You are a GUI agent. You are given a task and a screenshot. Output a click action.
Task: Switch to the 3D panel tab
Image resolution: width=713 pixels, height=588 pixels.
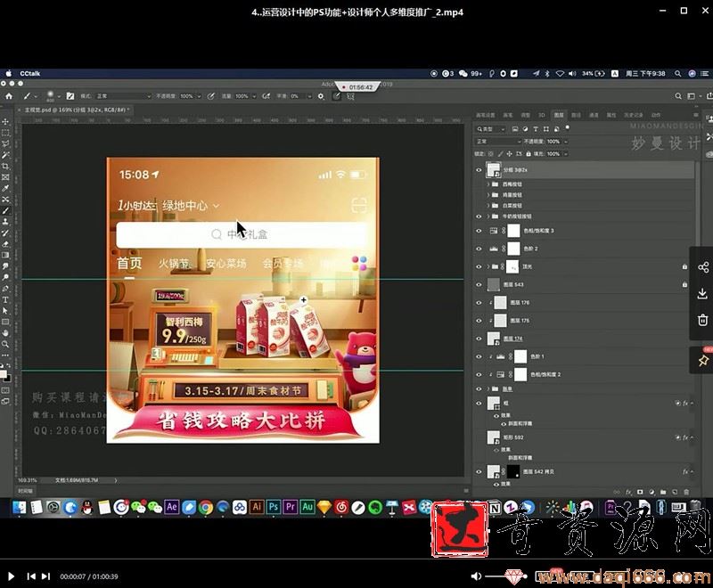click(542, 115)
